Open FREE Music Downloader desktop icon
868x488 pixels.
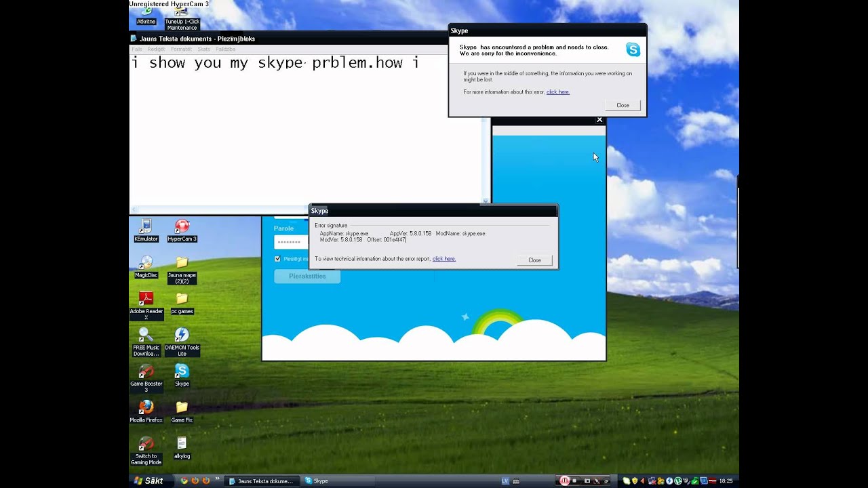146,342
